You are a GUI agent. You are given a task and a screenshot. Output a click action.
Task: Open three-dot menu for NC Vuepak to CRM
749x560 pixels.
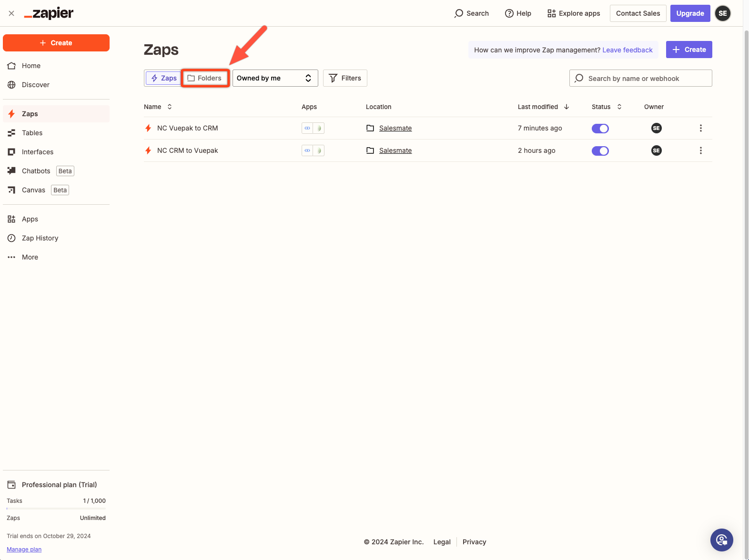tap(700, 128)
